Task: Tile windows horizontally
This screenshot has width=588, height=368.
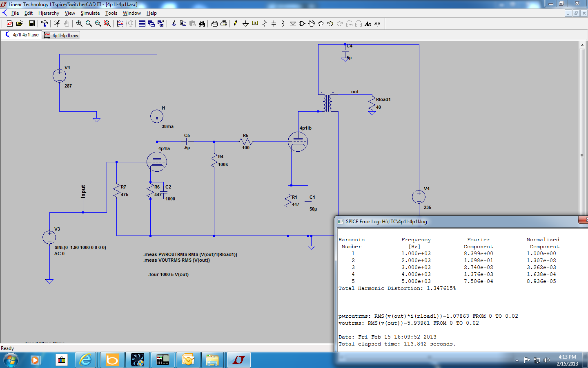Action: click(x=142, y=24)
